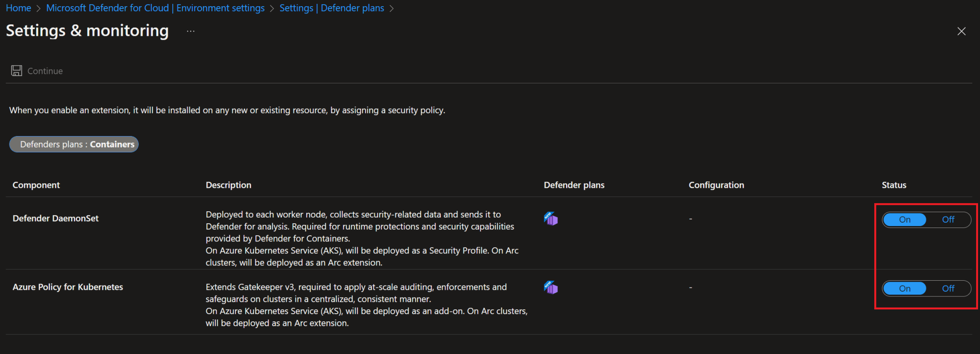Click the Defender plans column header
Screen dimensions: 980x354
tap(574, 185)
